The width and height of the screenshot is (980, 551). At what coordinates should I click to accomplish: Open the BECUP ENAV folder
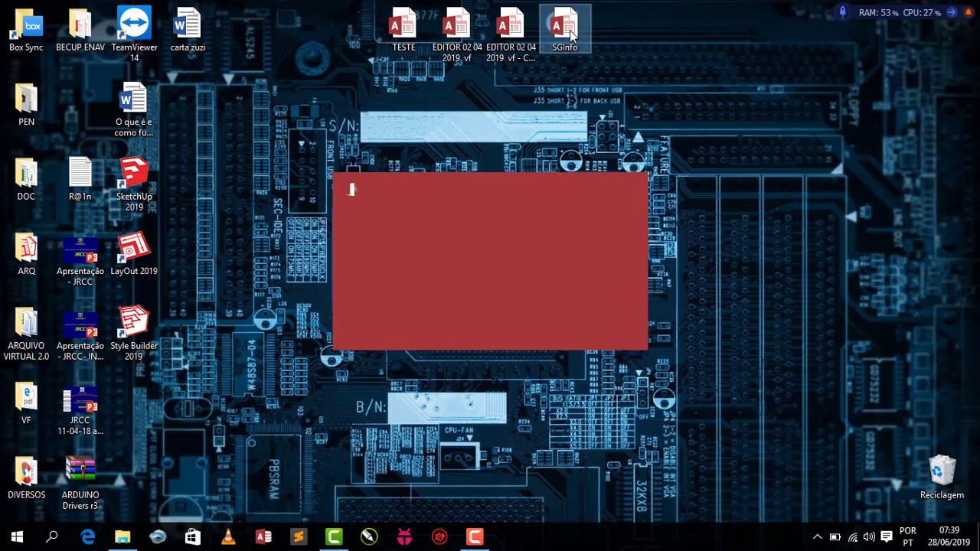80,30
